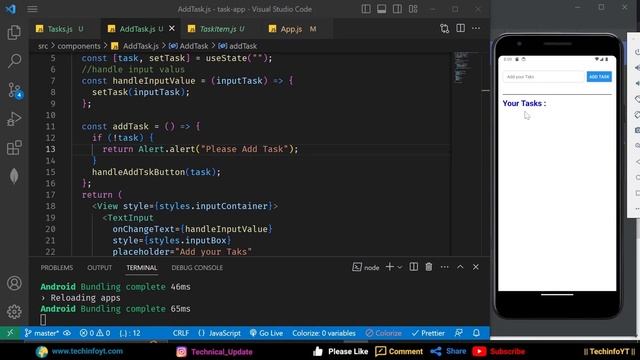The width and height of the screenshot is (640, 360).
Task: Open Customize Layout icon in title bar
Action: pos(413,9)
